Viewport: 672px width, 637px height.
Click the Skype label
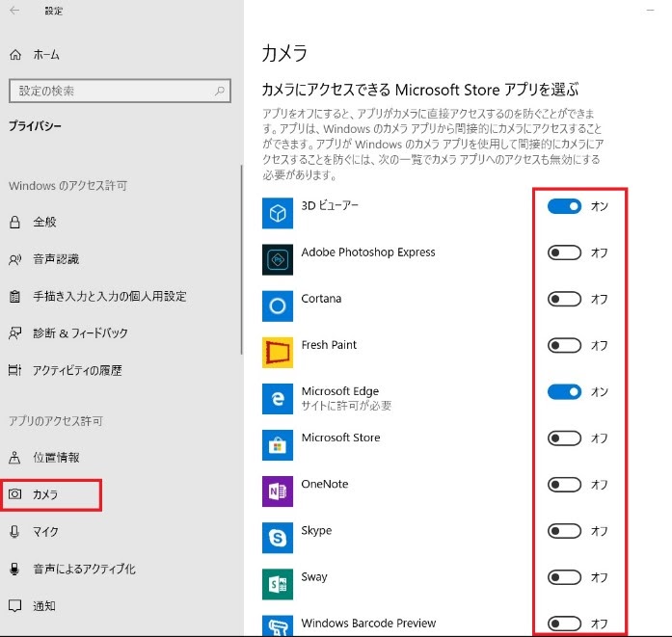point(316,531)
